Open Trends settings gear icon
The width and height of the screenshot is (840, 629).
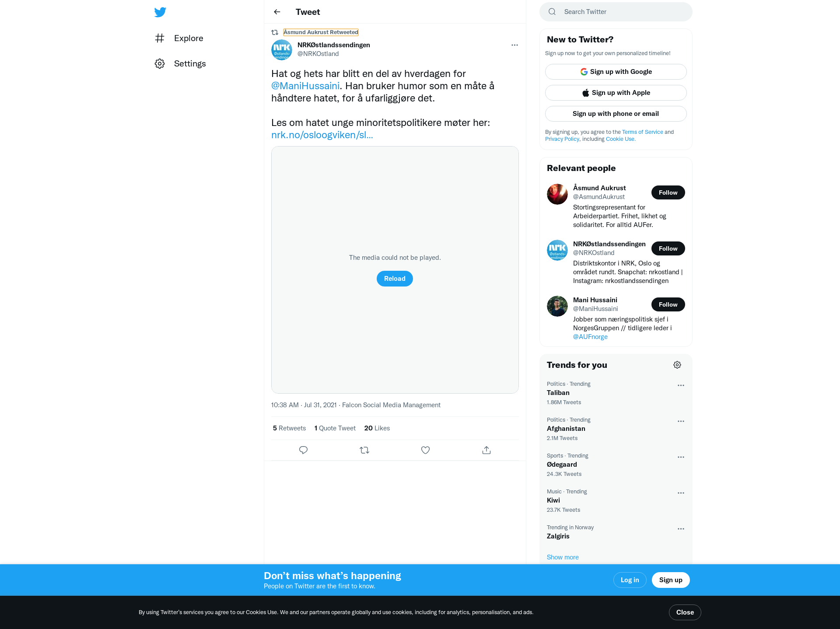click(677, 365)
